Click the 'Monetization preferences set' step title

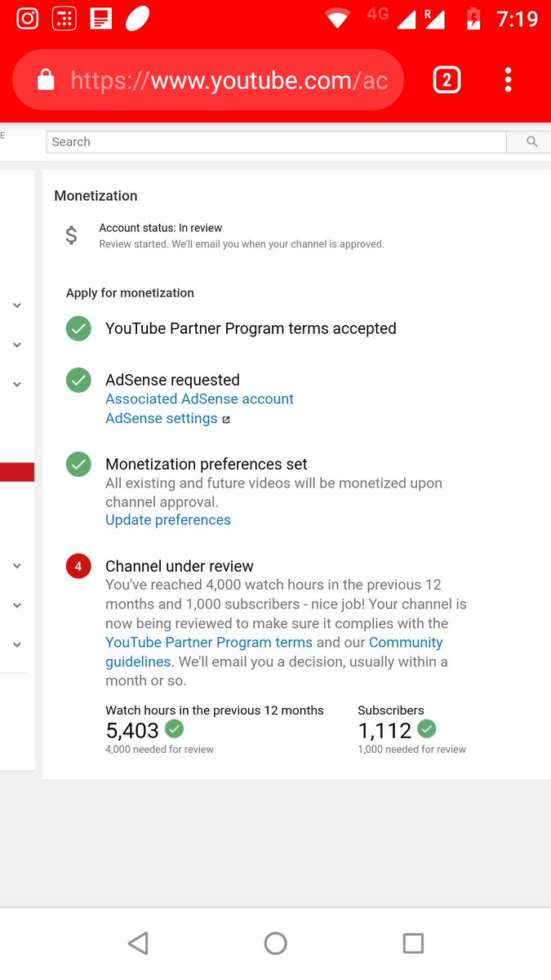207,464
